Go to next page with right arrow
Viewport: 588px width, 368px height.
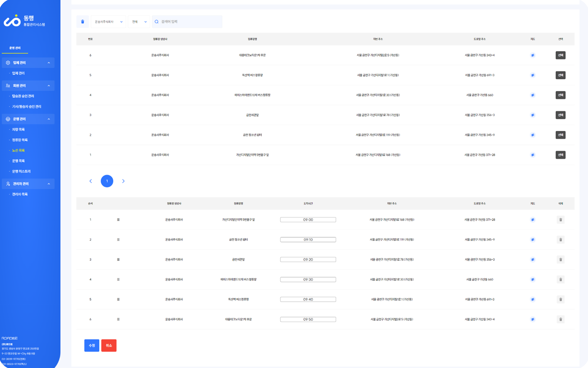point(123,181)
